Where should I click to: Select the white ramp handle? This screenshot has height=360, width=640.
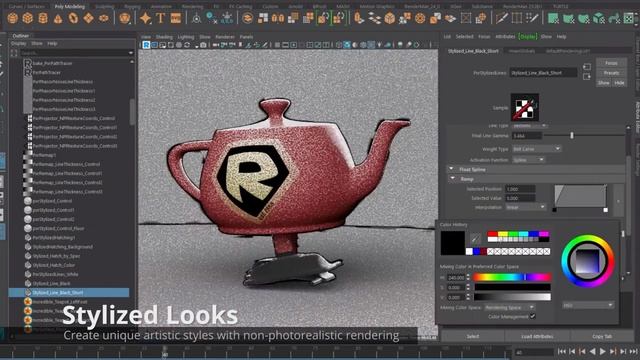[606, 210]
